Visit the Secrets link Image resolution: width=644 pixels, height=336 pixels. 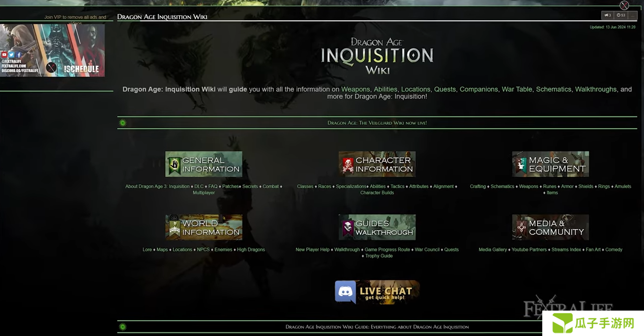[x=250, y=187]
